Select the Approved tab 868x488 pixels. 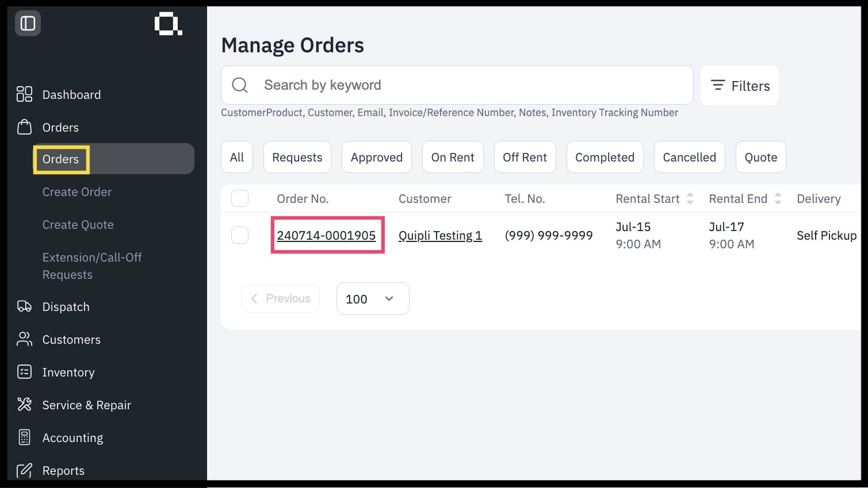(377, 157)
